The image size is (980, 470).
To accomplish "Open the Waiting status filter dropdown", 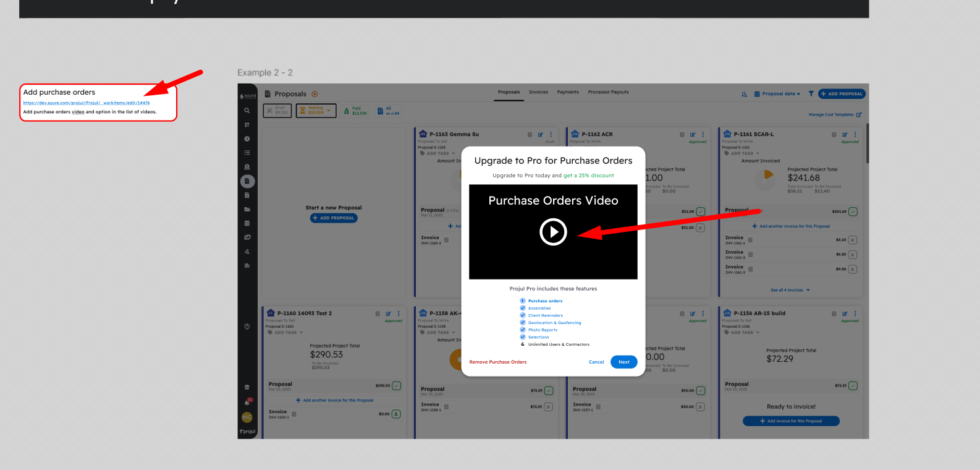I will pos(316,111).
